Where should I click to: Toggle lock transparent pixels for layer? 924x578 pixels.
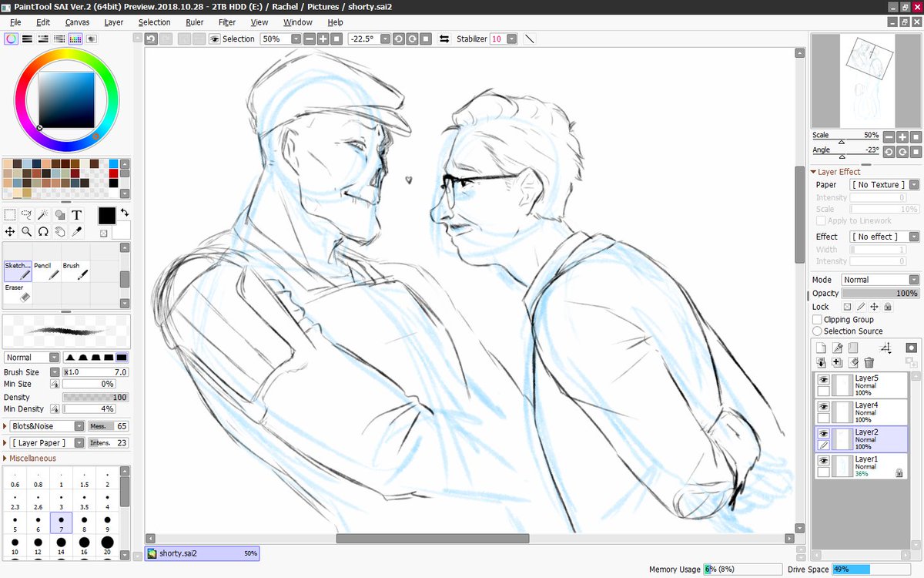(x=847, y=307)
